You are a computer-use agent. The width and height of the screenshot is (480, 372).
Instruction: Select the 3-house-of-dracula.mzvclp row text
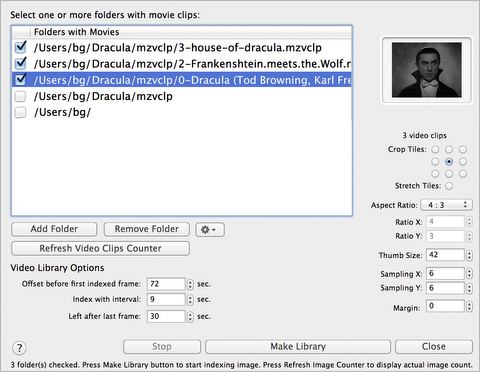tap(178, 48)
